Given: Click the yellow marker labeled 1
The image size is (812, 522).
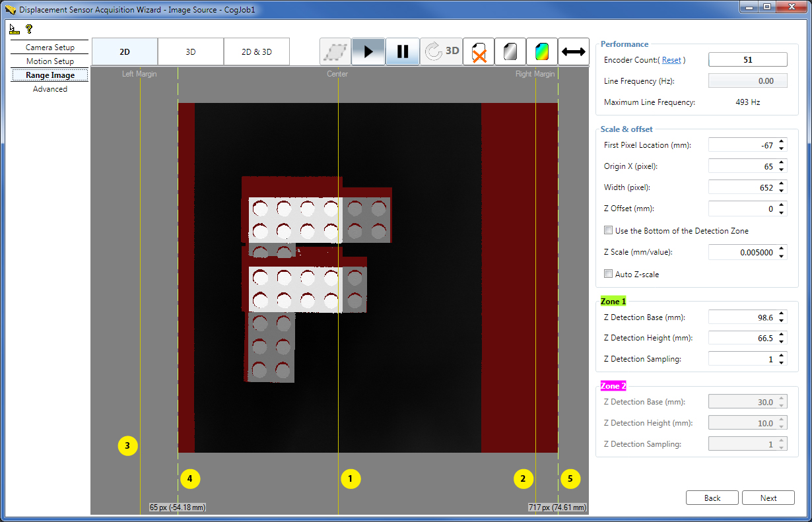Looking at the screenshot, I should tap(351, 478).
